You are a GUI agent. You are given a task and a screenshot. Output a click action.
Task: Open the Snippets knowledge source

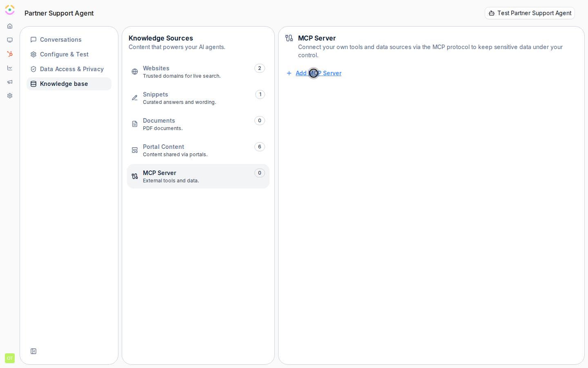click(x=198, y=98)
